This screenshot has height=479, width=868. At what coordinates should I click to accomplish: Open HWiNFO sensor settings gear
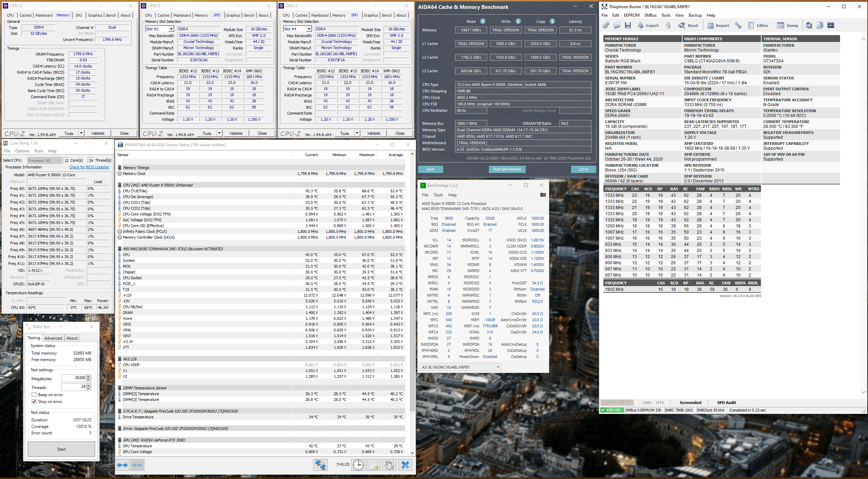coord(389,465)
